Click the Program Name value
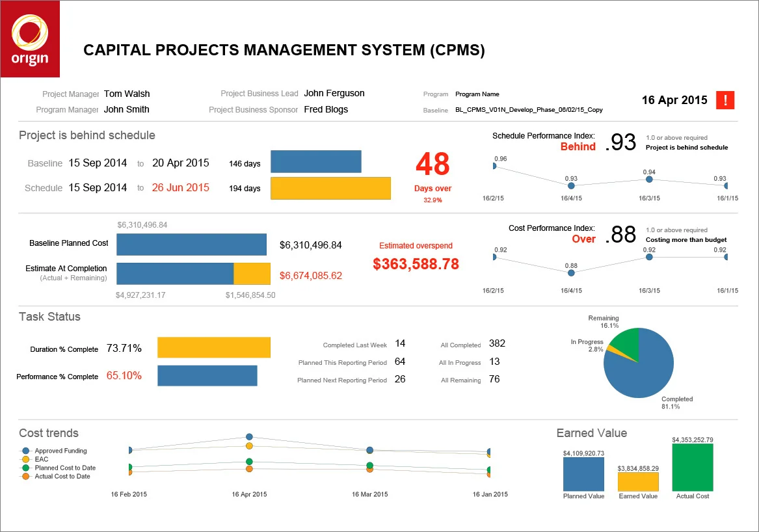The height and width of the screenshot is (532, 759). 477,94
